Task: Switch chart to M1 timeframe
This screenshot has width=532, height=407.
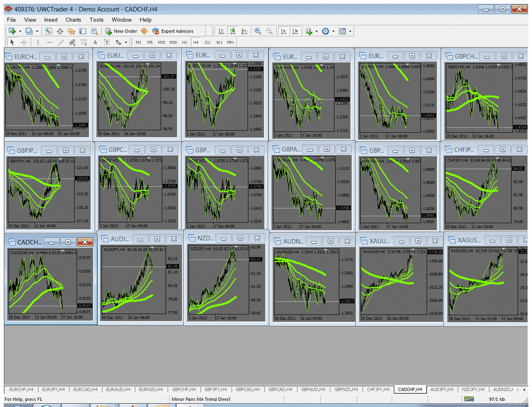Action: (x=138, y=43)
